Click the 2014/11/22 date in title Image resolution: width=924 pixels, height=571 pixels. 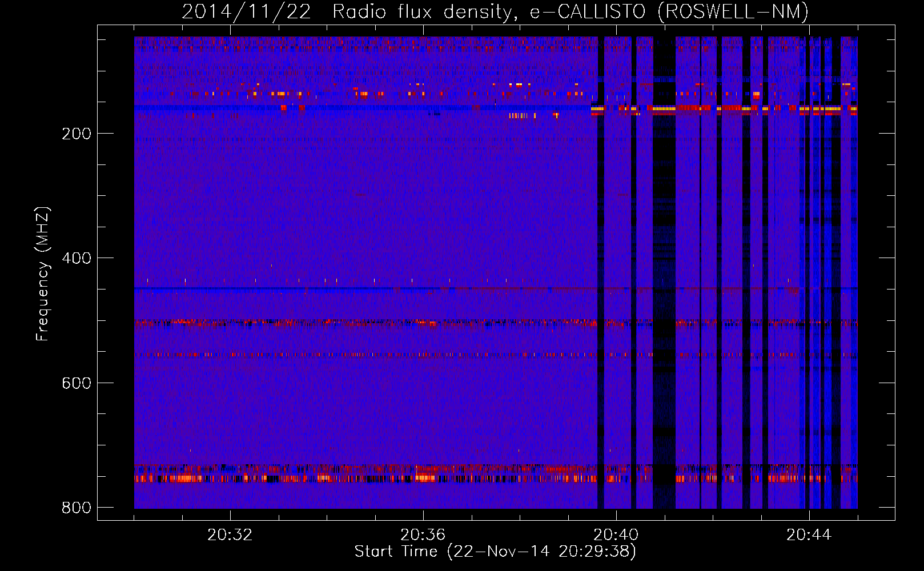pyautogui.click(x=247, y=11)
